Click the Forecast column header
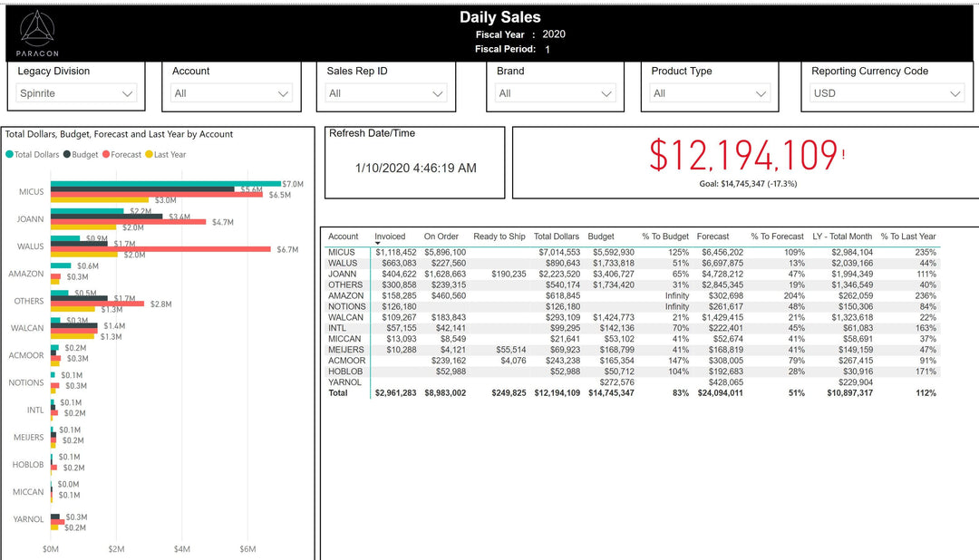Screen dimensions: 979x560 point(714,237)
